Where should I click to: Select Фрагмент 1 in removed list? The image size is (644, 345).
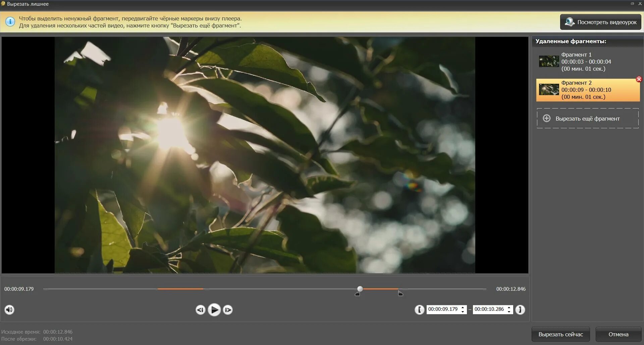pos(588,62)
